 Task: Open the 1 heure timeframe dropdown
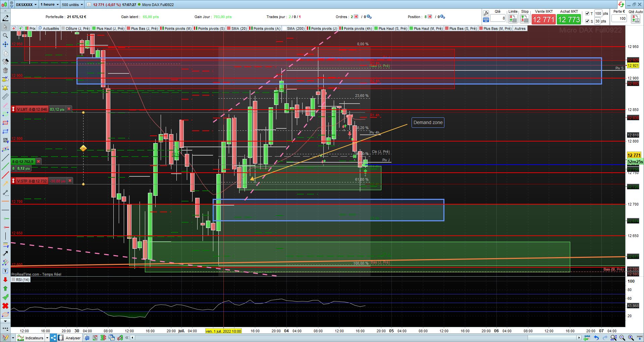coord(49,5)
